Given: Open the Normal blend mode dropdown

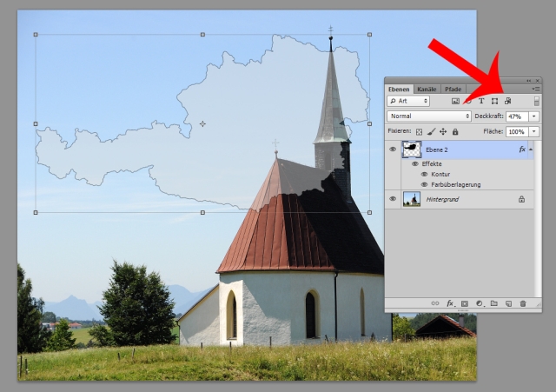Looking at the screenshot, I should point(429,116).
